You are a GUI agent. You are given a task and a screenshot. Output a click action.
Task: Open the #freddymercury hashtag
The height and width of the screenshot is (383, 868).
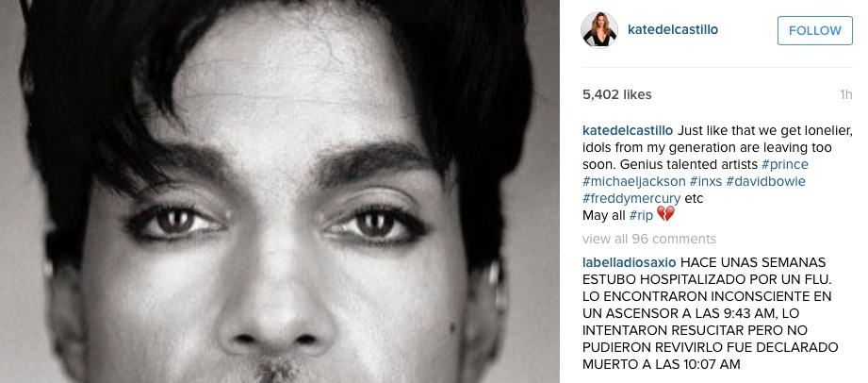(631, 198)
